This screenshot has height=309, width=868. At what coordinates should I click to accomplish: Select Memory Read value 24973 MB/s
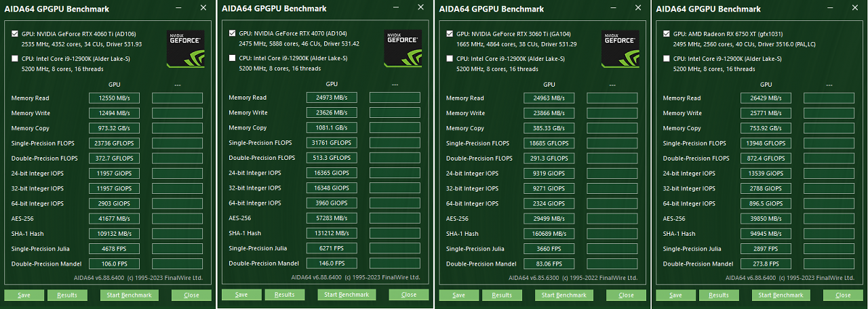[332, 98]
